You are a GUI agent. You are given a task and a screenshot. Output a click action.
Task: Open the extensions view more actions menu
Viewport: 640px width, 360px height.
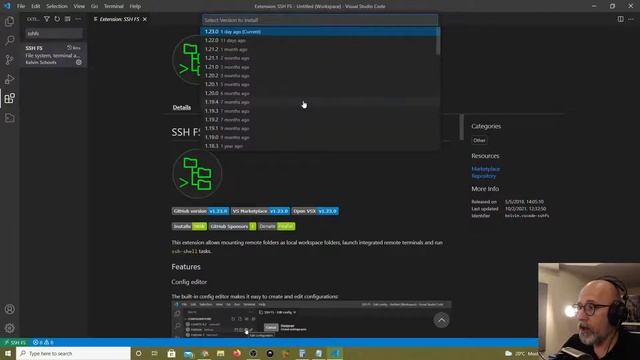[78, 19]
